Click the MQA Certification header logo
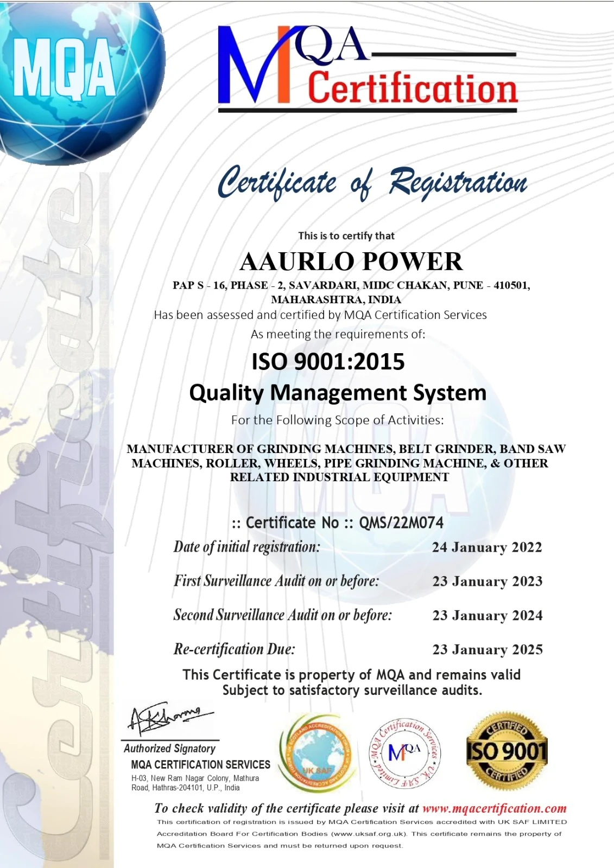Screen dimensions: 614x868 click(x=368, y=68)
